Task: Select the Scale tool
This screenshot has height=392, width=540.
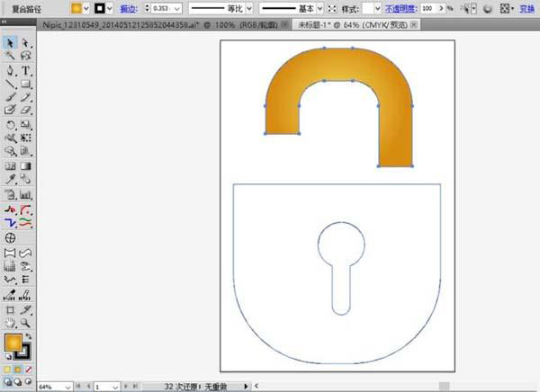Action: (x=25, y=125)
